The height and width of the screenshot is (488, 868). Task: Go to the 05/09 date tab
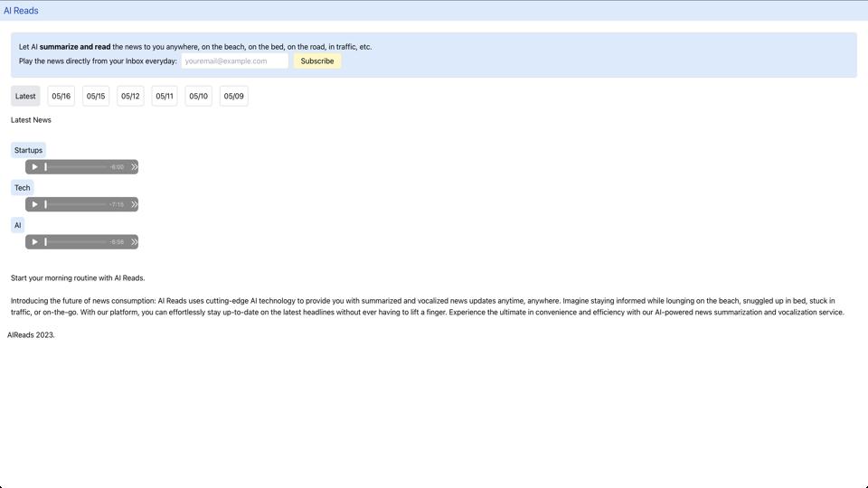[x=233, y=97]
